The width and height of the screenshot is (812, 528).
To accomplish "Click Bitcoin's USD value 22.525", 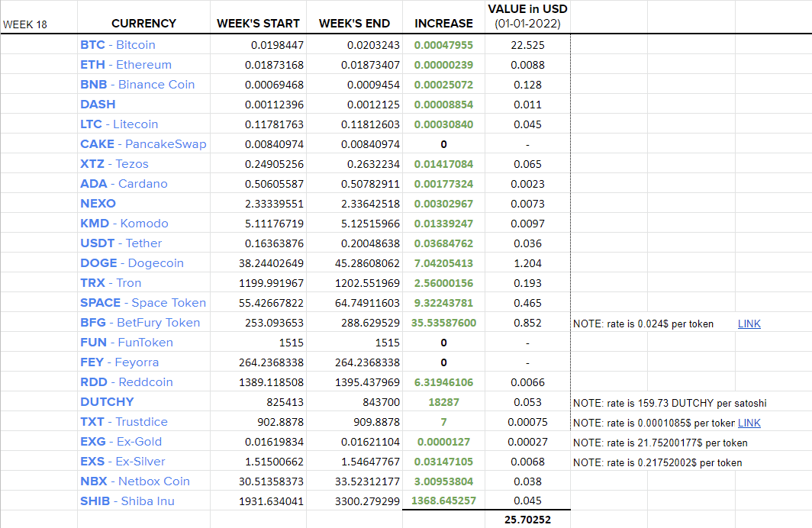I will pyautogui.click(x=527, y=46).
